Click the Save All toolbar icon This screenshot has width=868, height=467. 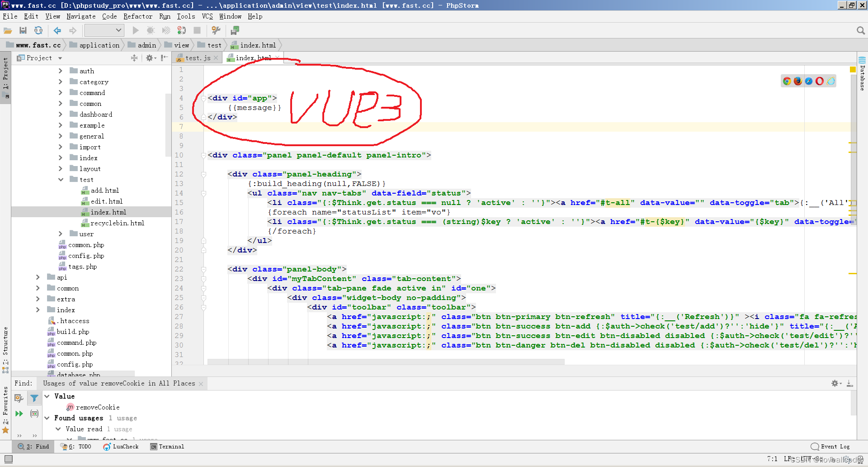pyautogui.click(x=23, y=30)
